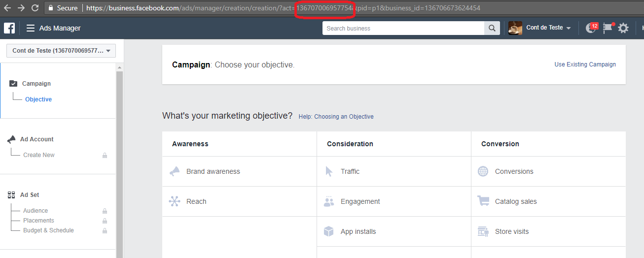644x258 pixels.
Task: Click the Facebook logo icon
Action: click(x=9, y=28)
